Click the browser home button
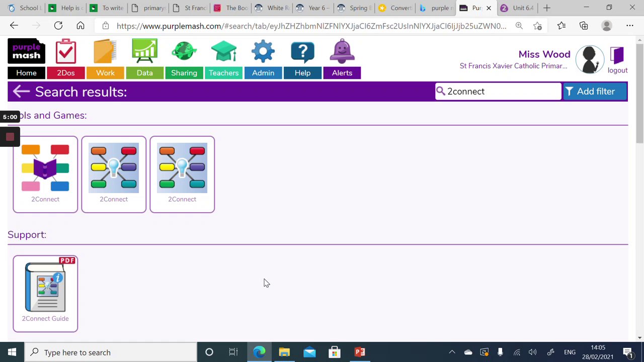This screenshot has width=644, height=362. pyautogui.click(x=80, y=26)
